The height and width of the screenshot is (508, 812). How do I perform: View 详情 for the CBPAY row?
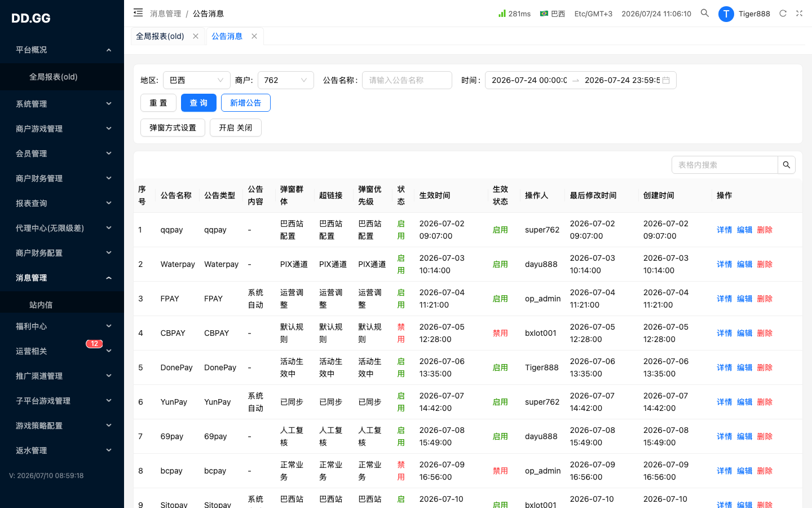(725, 333)
